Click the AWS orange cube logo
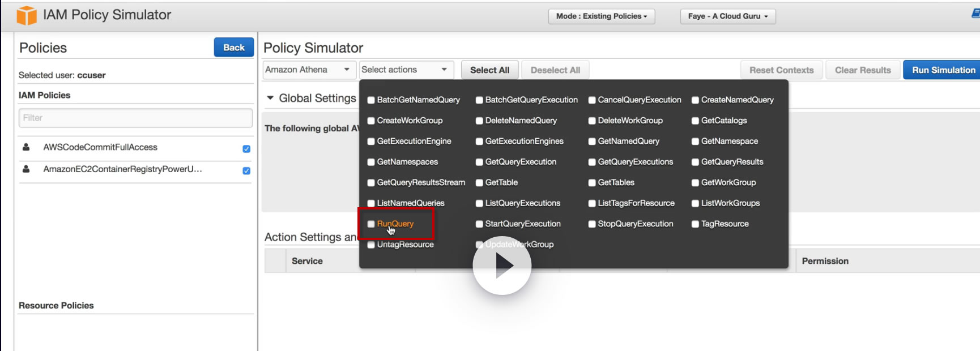This screenshot has width=980, height=351. click(27, 16)
